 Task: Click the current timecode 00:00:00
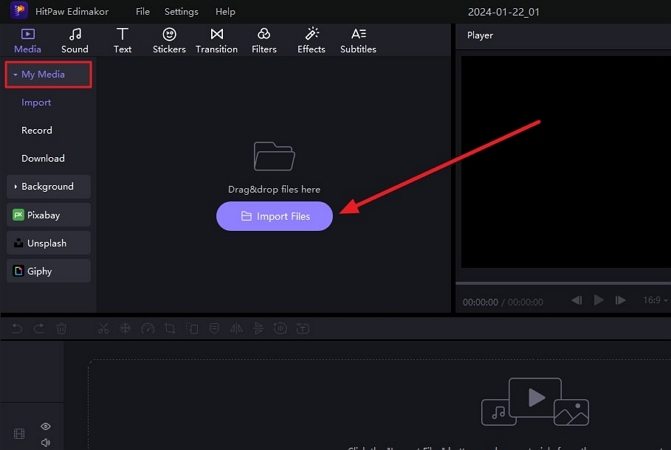(480, 302)
